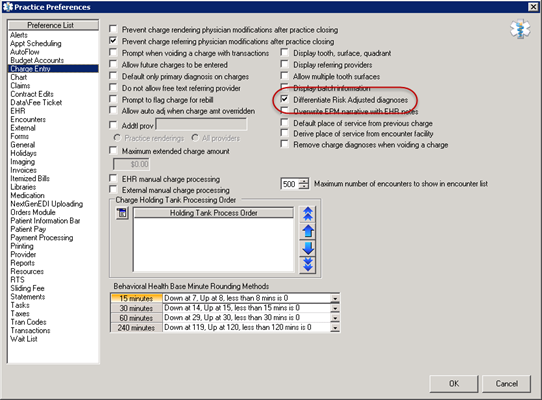Click the maximum encounters spinner arrows
Screen dimensions: 542x400
(303, 184)
